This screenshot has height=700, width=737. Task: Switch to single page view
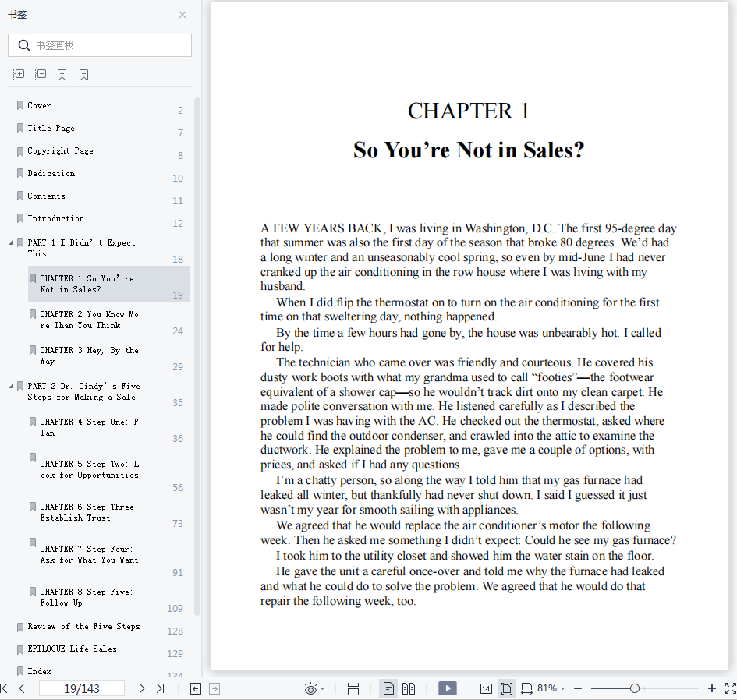coord(388,689)
